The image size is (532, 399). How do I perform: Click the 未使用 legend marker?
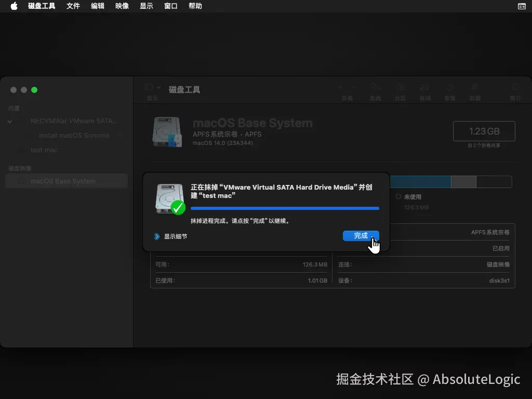coord(398,196)
